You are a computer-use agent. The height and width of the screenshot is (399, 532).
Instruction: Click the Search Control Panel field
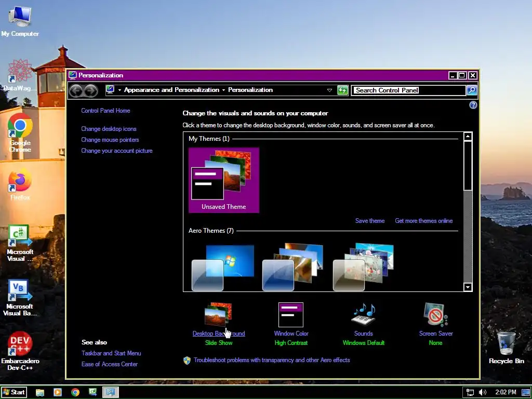pos(408,90)
